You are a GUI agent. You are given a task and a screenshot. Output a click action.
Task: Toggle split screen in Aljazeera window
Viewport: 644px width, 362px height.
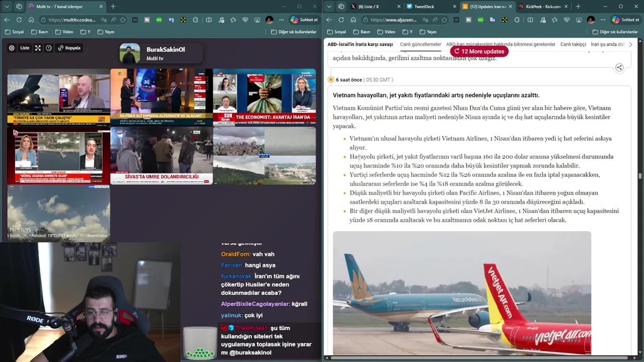[x=530, y=20]
